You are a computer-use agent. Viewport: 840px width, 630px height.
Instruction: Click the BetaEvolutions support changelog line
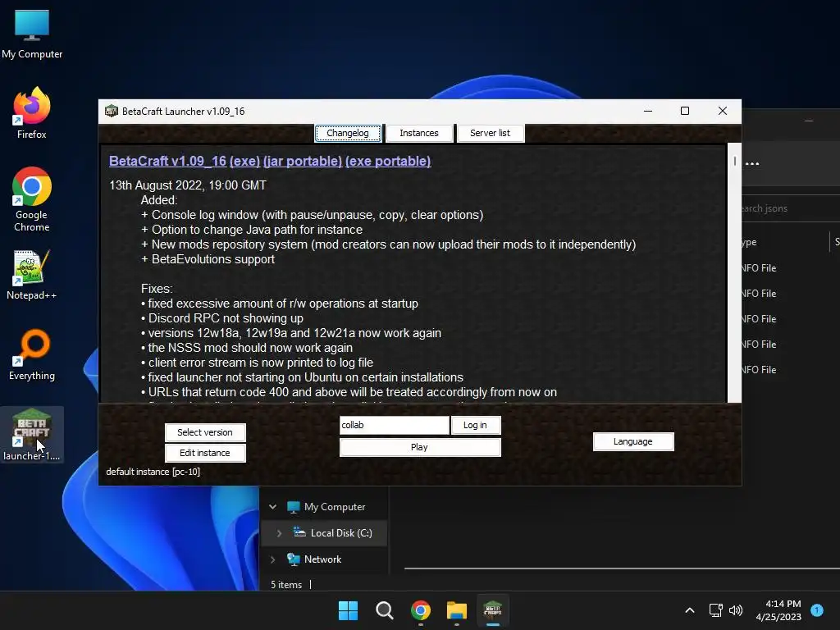click(x=208, y=259)
